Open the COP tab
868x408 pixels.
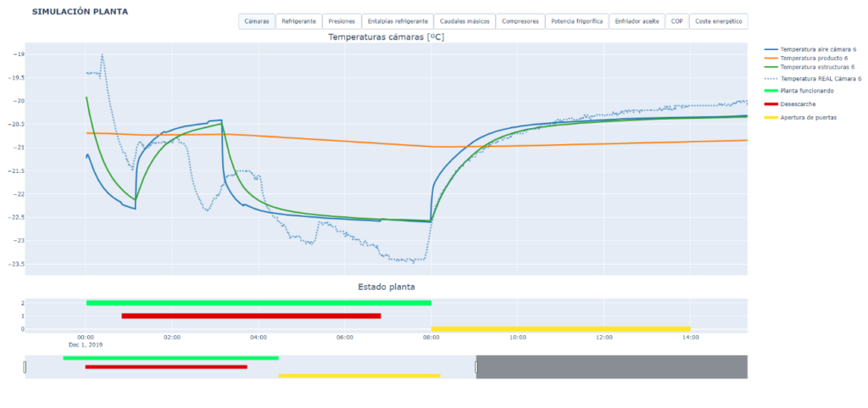[676, 21]
